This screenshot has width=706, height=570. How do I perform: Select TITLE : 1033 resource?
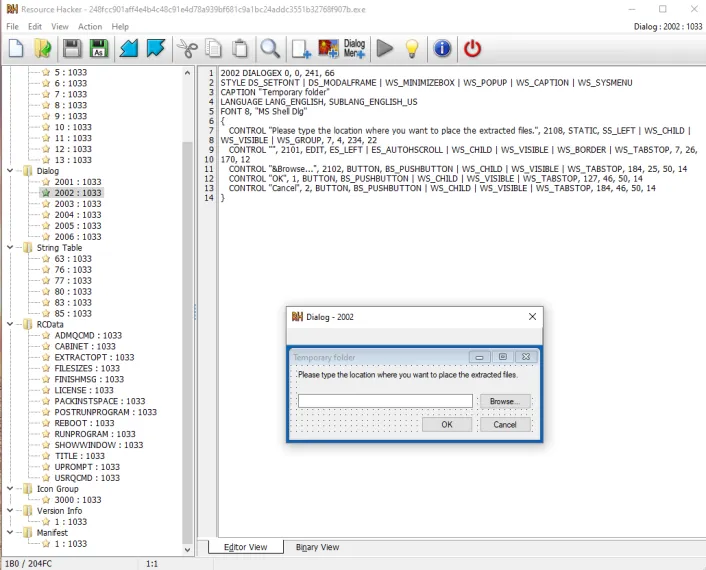80,456
